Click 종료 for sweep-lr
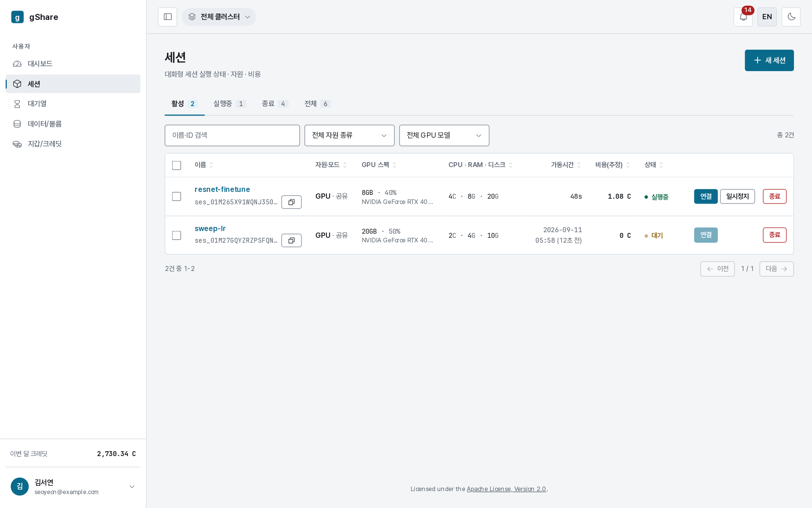This screenshot has width=812, height=508. (x=774, y=235)
